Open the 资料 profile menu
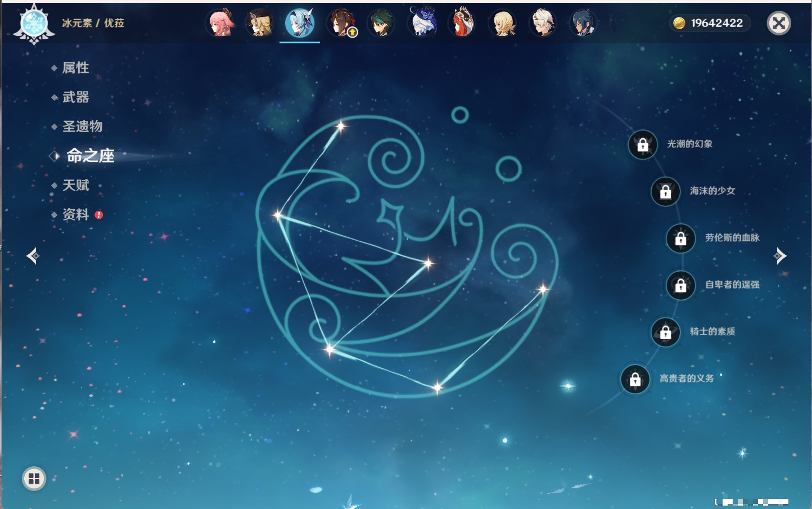The height and width of the screenshot is (509, 812). click(75, 214)
